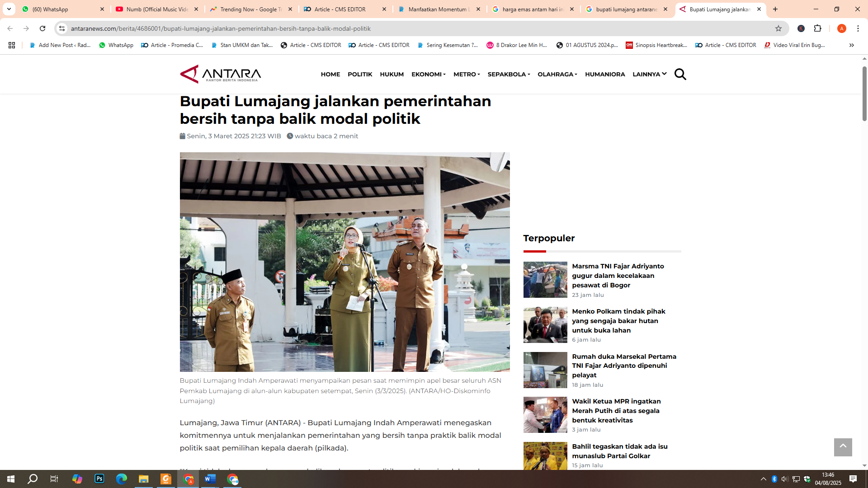Open the Bahlil munaslub Golkar article
The width and height of the screenshot is (868, 488).
[x=619, y=451]
